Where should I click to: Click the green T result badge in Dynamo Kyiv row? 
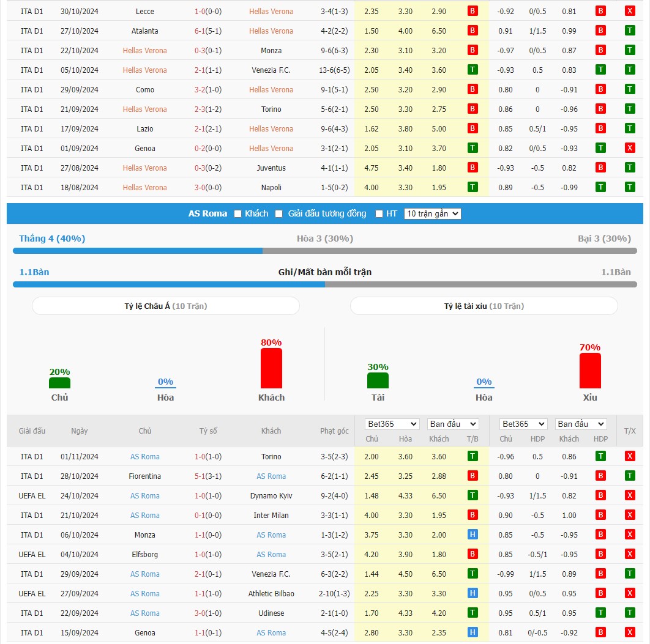(x=472, y=495)
